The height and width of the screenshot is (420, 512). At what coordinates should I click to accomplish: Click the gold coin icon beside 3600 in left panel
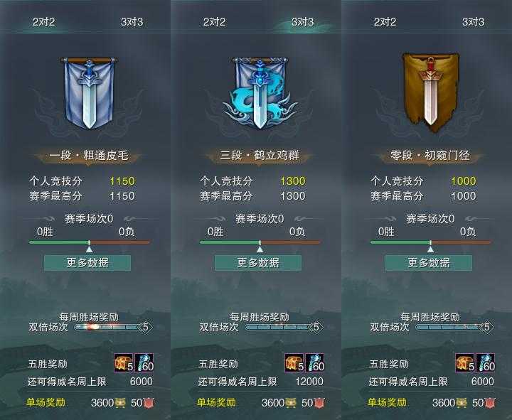click(x=120, y=403)
